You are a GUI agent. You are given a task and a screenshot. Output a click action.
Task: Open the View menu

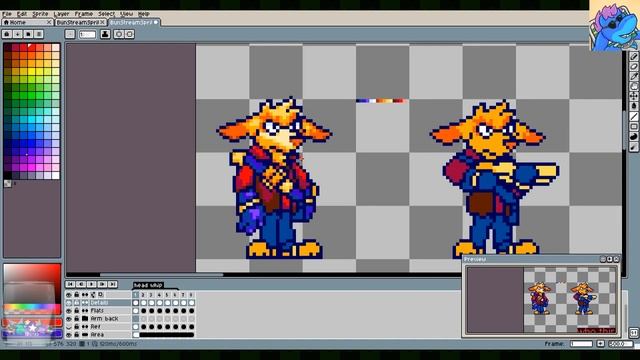(x=126, y=14)
